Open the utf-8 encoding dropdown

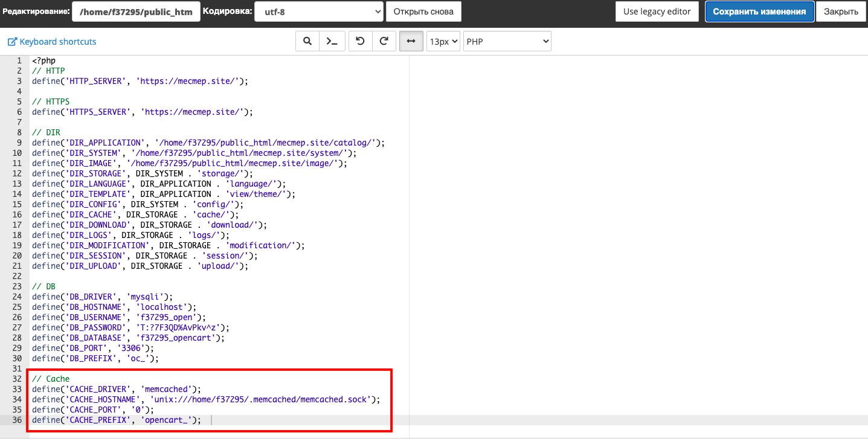[x=319, y=11]
